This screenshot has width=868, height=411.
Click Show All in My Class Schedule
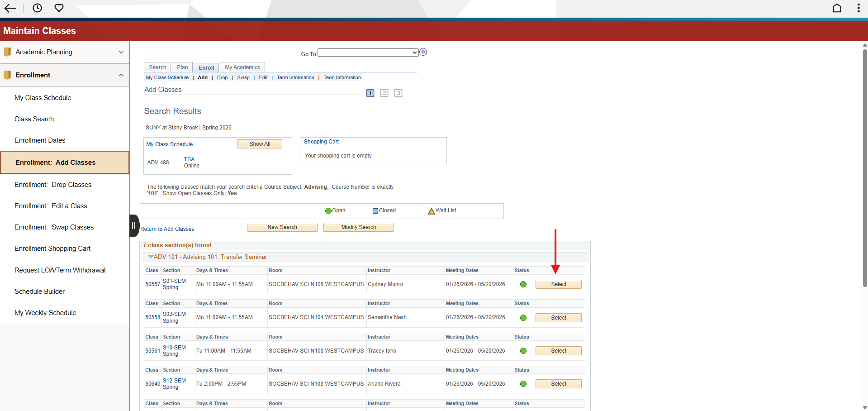(x=260, y=144)
